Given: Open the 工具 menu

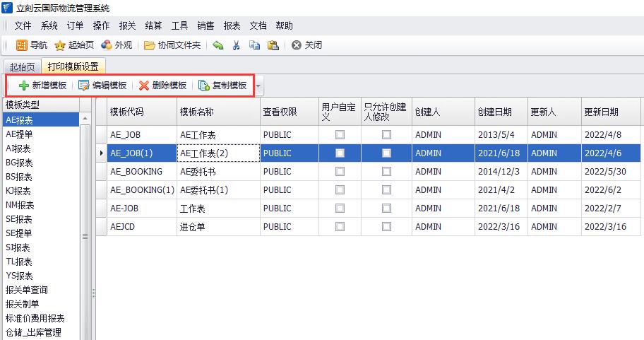Looking at the screenshot, I should point(179,25).
